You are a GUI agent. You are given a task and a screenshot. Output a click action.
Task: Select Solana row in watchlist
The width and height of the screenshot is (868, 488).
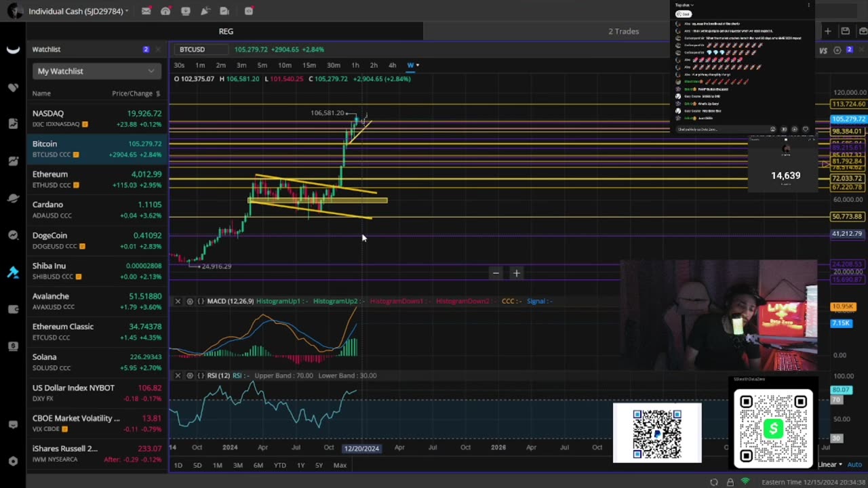pos(96,362)
